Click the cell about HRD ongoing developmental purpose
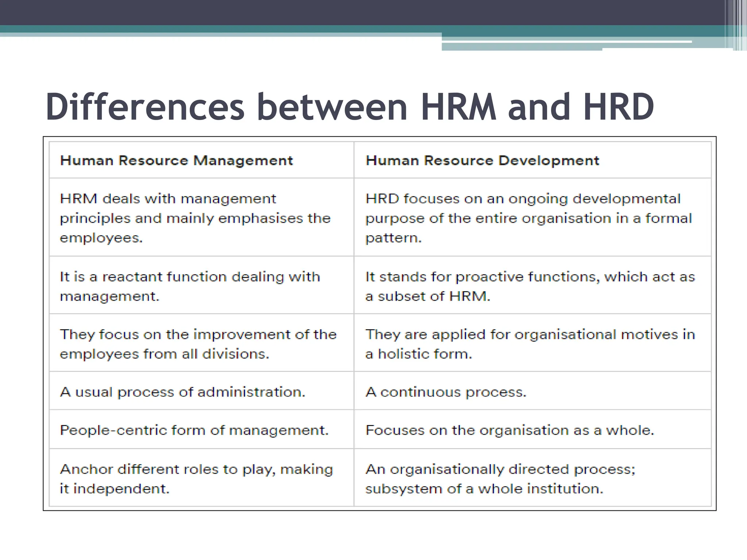This screenshot has height=560, width=747. click(529, 218)
